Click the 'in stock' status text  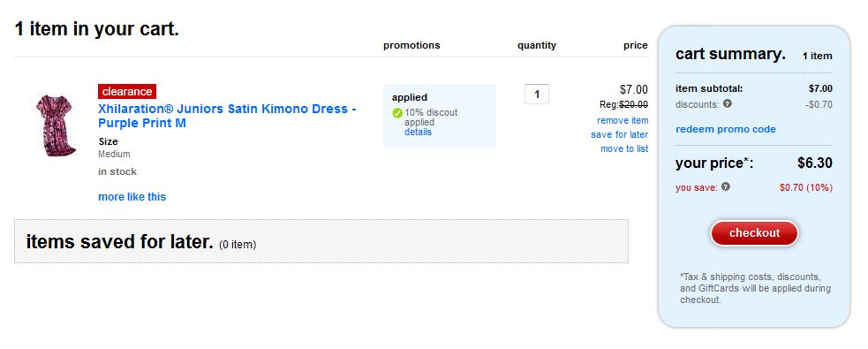coord(117,171)
